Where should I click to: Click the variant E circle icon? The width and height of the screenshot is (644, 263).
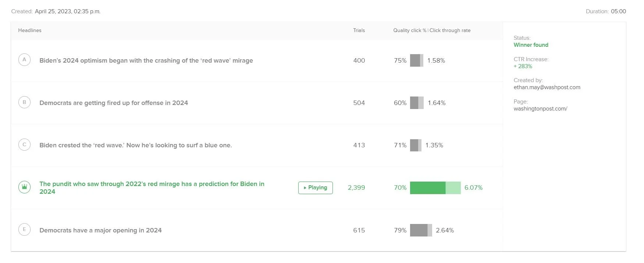(x=24, y=229)
